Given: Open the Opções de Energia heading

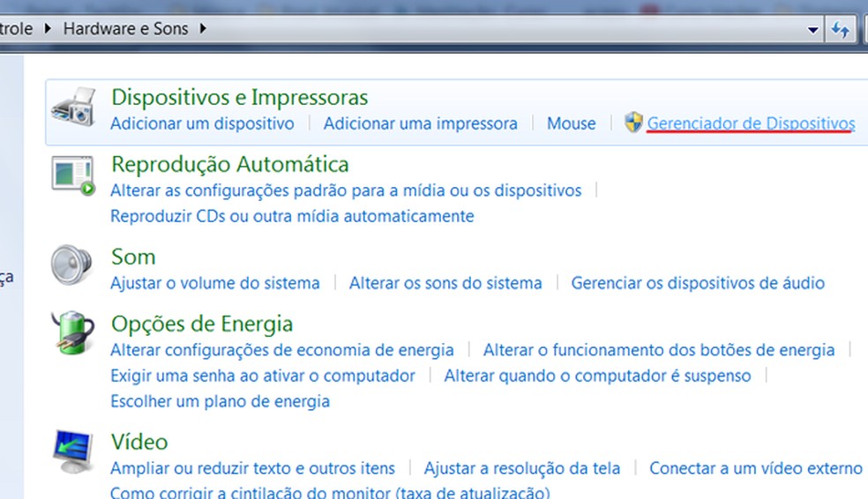Looking at the screenshot, I should (202, 324).
